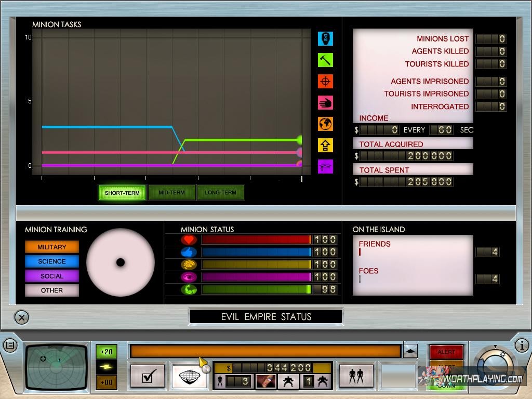This screenshot has height=399, width=532.
Task: Open the objectives checkmark button
Action: click(x=147, y=376)
